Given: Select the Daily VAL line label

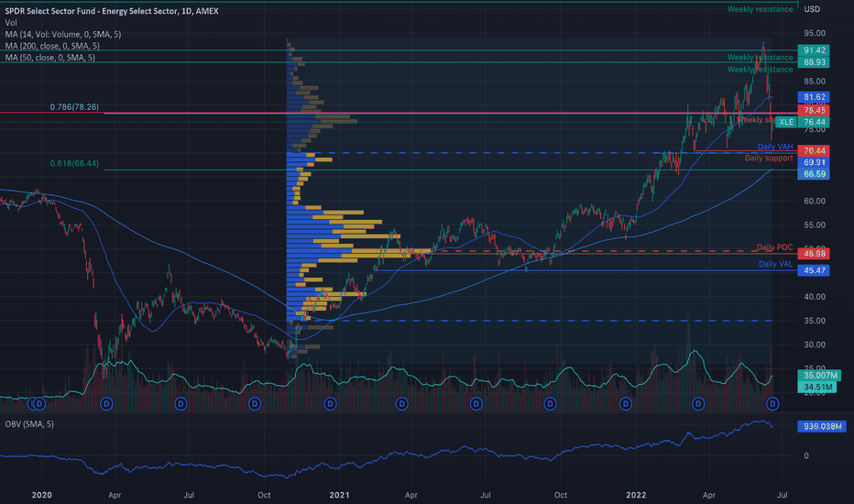Looking at the screenshot, I should click(x=775, y=264).
